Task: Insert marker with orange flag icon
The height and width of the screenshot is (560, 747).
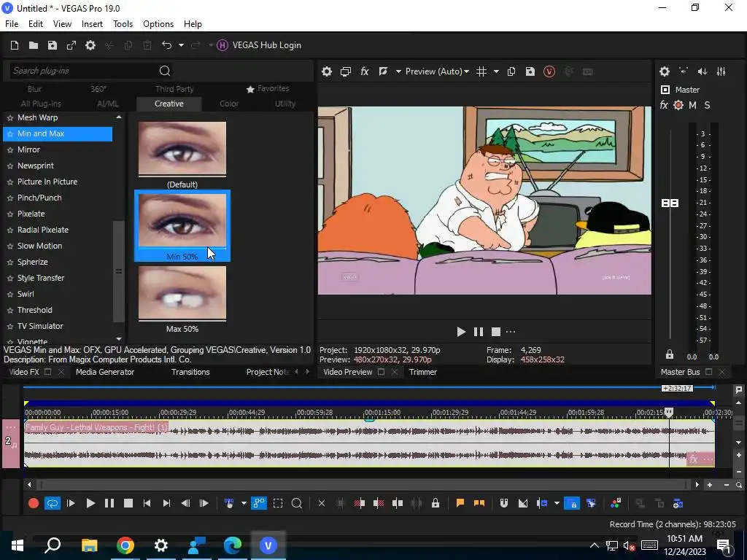Action: [460, 503]
